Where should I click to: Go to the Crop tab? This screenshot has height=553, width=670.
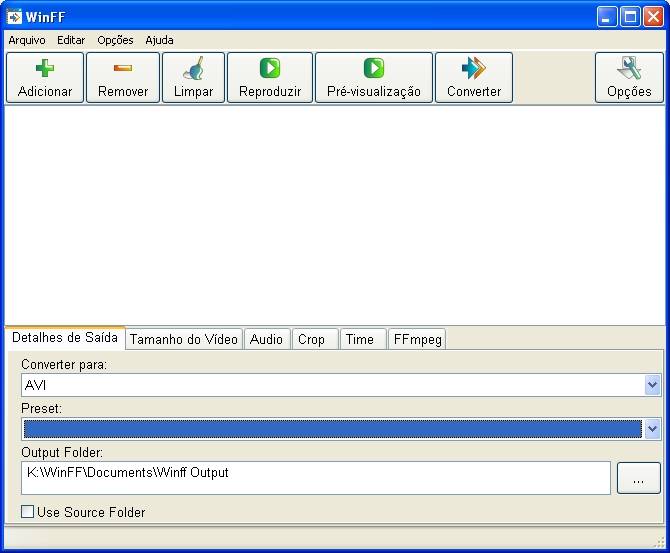[312, 339]
